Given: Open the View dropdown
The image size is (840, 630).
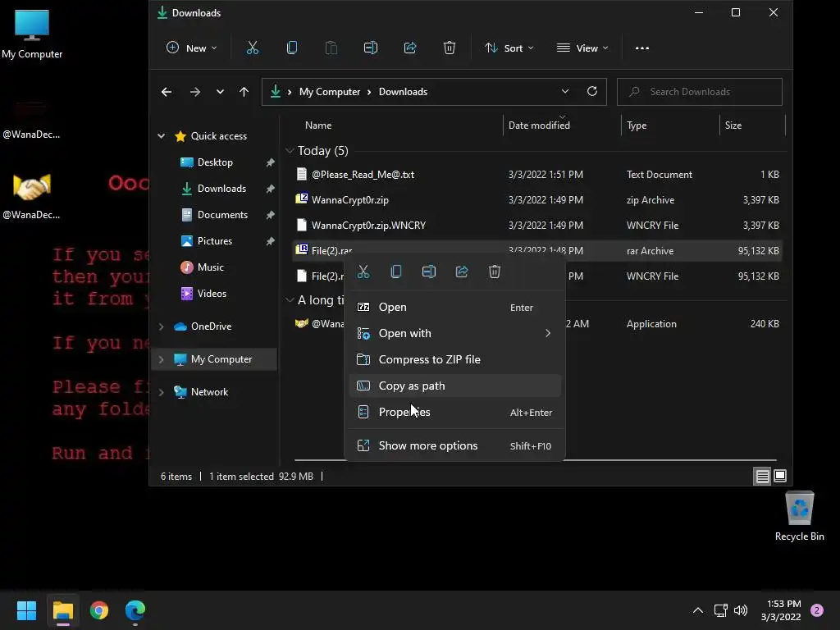Looking at the screenshot, I should coord(582,48).
